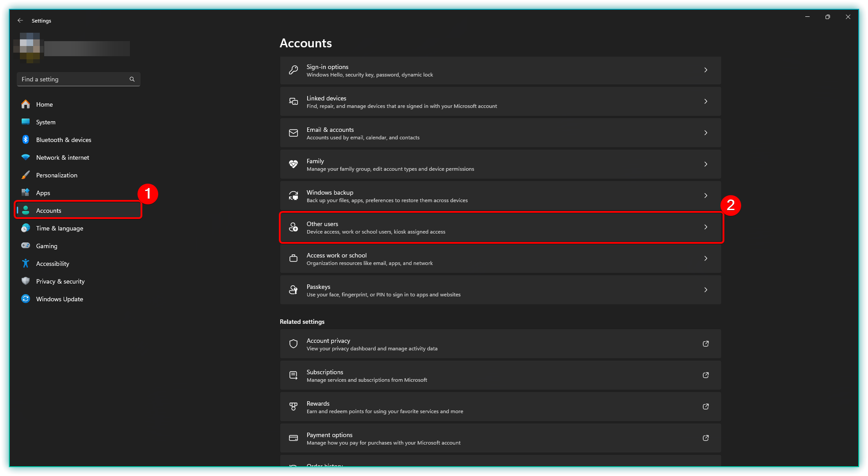Click the Email & accounts envelope icon

pos(293,133)
